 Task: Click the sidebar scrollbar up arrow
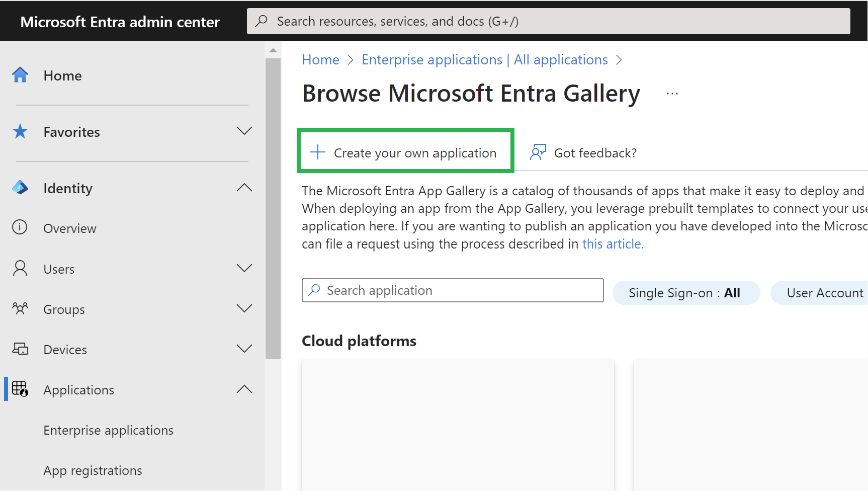[273, 50]
